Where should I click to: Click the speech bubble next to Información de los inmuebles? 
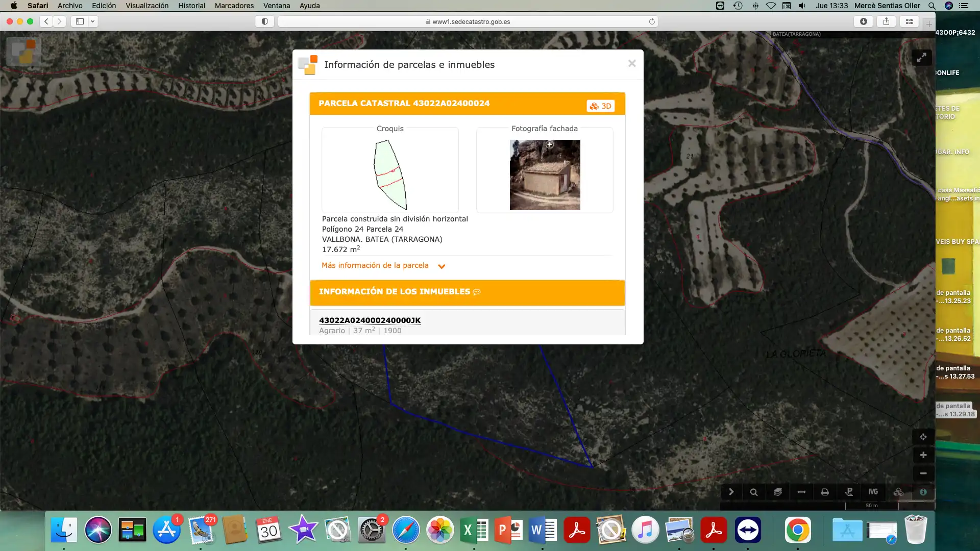click(477, 292)
